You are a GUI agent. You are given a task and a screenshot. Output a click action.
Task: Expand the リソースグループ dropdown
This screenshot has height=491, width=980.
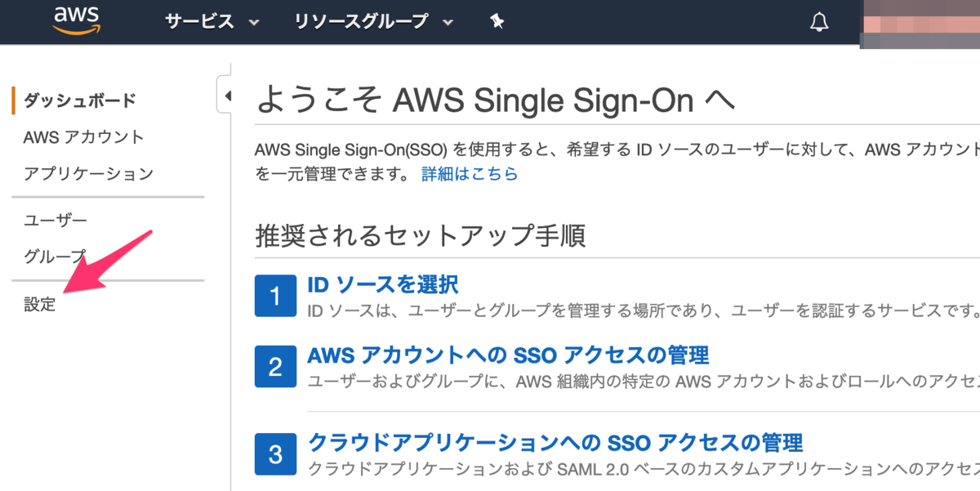pyautogui.click(x=373, y=22)
